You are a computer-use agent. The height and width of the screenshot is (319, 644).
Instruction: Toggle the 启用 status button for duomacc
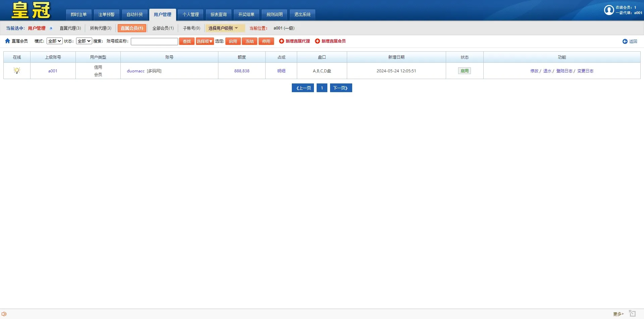pyautogui.click(x=465, y=70)
